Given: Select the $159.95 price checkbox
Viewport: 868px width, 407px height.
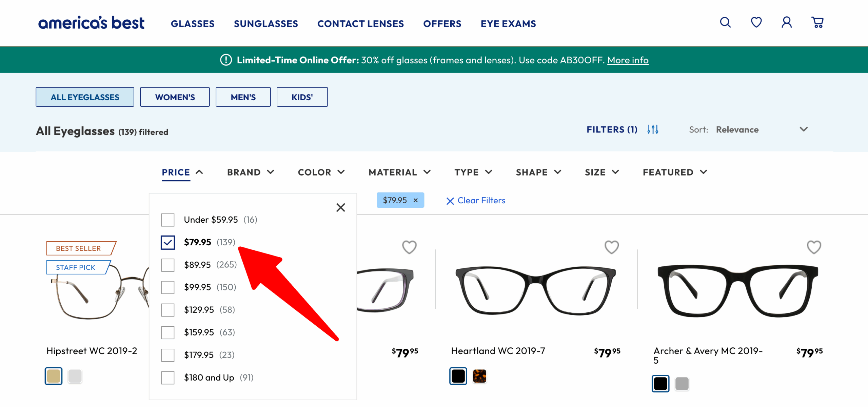Looking at the screenshot, I should 168,332.
